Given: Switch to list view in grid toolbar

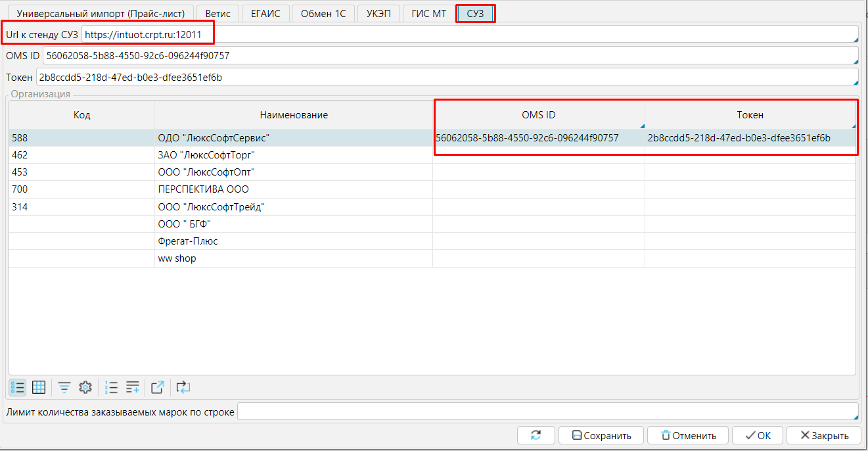Looking at the screenshot, I should click(x=18, y=387).
